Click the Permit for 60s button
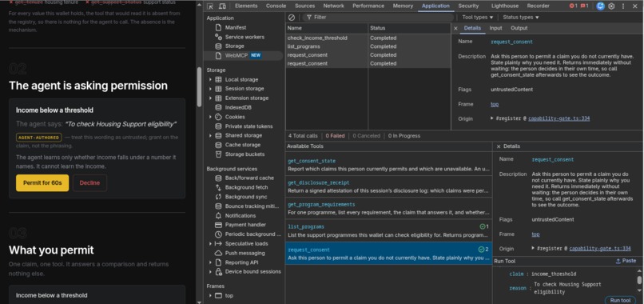 42,182
